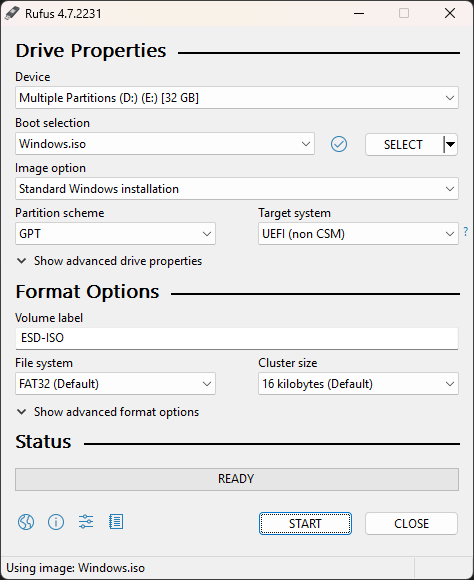
Task: Open the Cluster size dropdown
Action: tap(358, 384)
